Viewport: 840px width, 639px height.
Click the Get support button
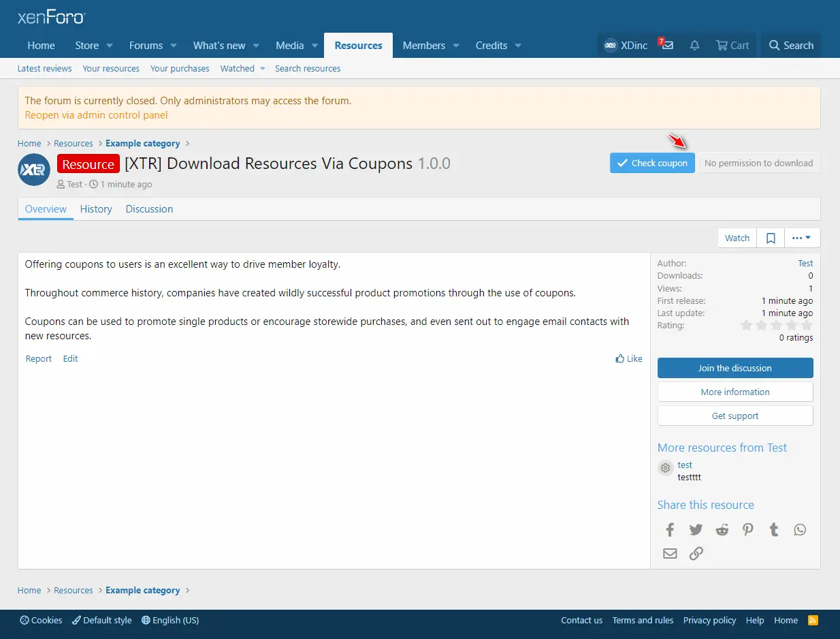735,416
